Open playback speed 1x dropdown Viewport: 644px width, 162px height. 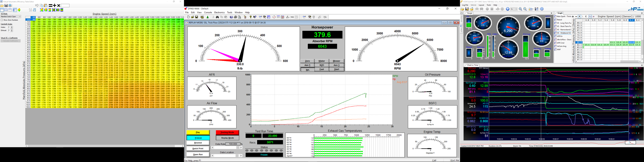(x=514, y=9)
